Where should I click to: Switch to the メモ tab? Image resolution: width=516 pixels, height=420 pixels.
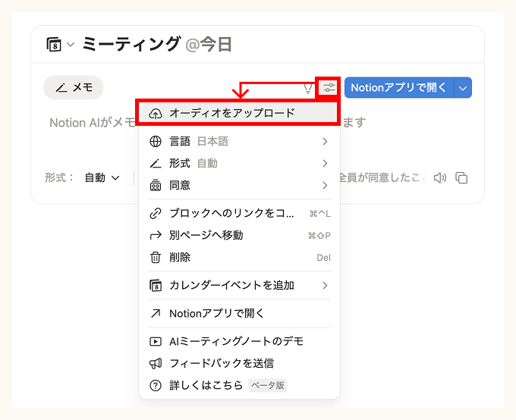[x=74, y=87]
